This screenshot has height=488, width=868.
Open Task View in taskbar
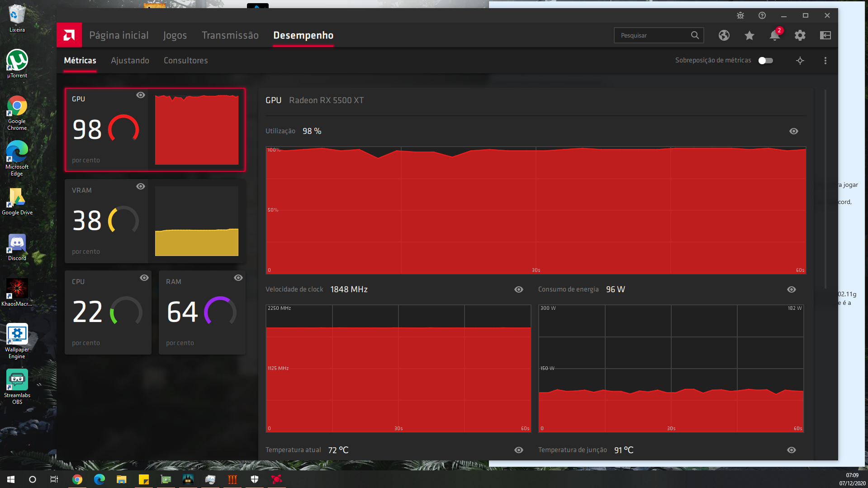54,479
